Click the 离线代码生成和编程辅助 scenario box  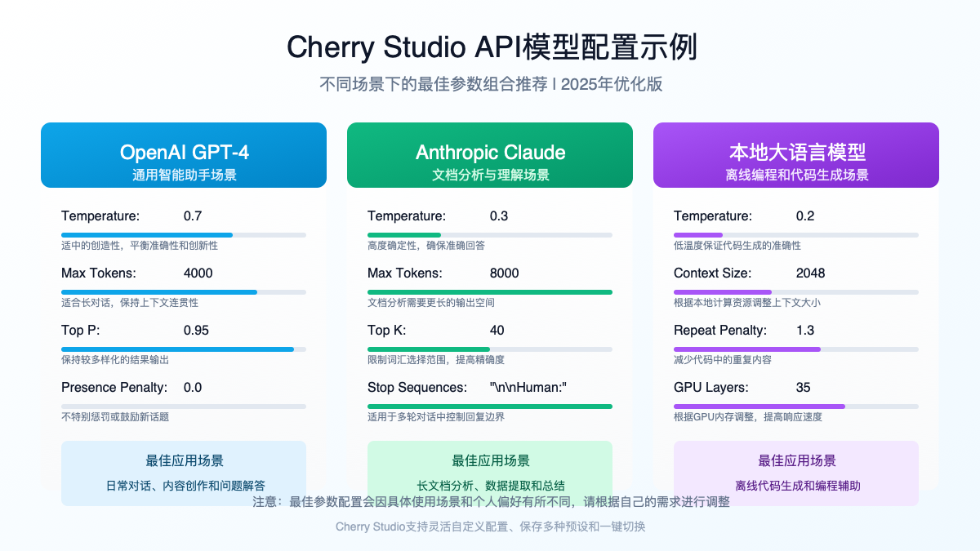point(796,473)
